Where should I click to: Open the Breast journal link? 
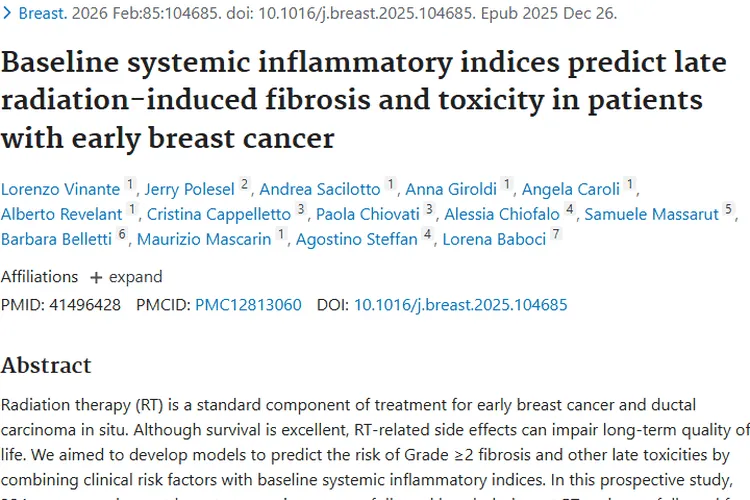click(41, 14)
